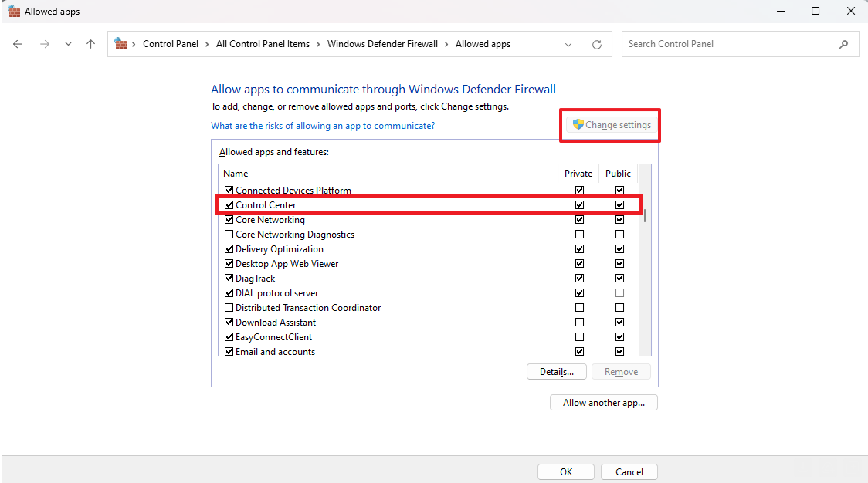
Task: Confirm with the OK button
Action: (x=566, y=472)
